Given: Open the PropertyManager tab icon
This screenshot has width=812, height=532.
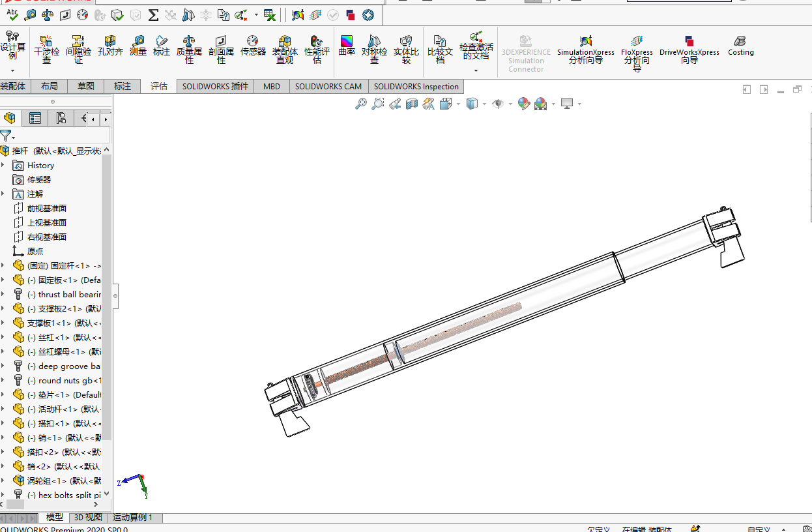Looking at the screenshot, I should 35,118.
